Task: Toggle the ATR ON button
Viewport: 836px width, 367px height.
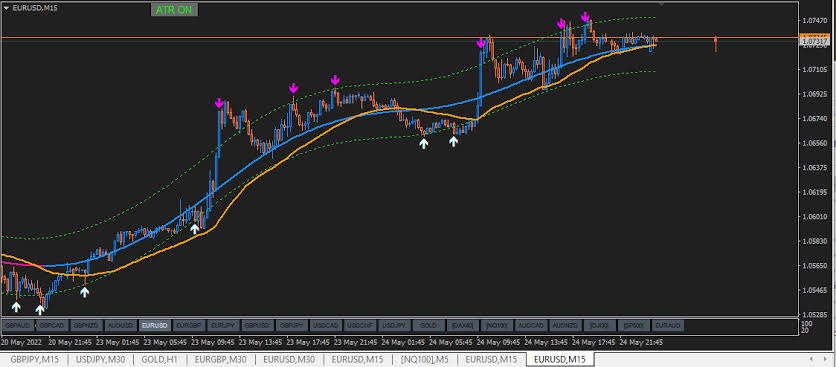Action: [x=174, y=10]
